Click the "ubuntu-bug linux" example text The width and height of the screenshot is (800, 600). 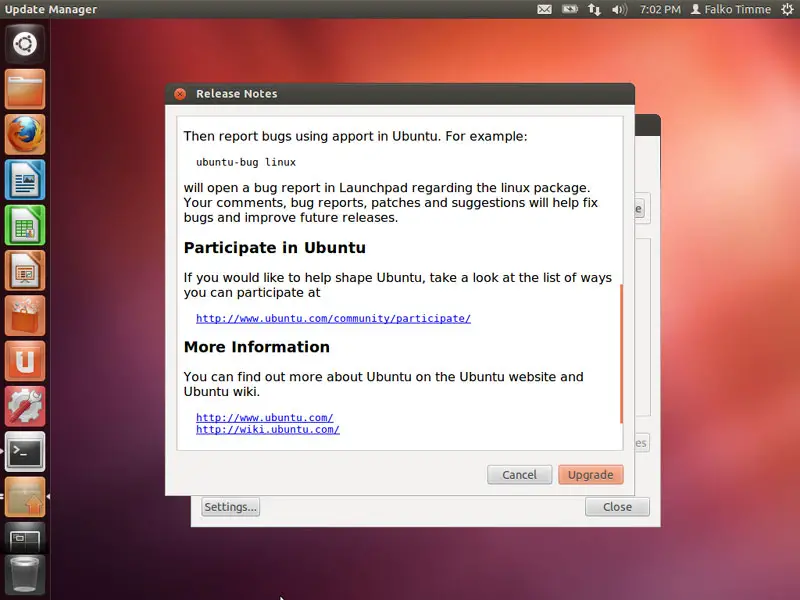[246, 162]
